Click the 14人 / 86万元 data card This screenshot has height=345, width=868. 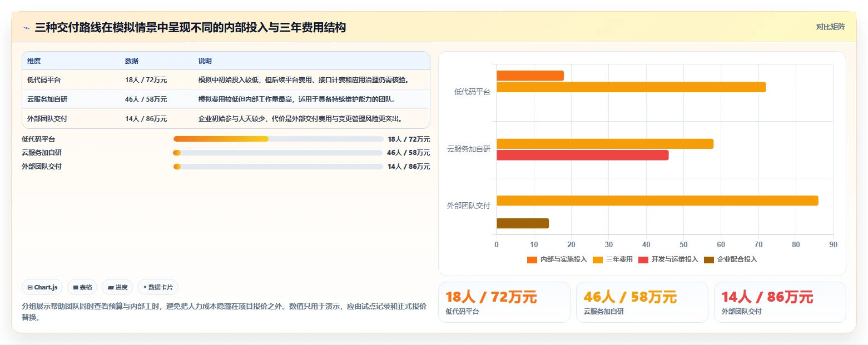[780, 302]
